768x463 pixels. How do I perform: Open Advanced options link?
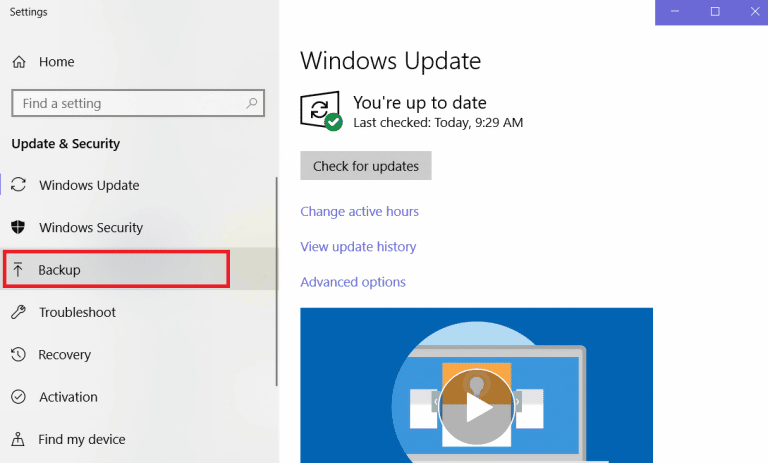tap(353, 282)
